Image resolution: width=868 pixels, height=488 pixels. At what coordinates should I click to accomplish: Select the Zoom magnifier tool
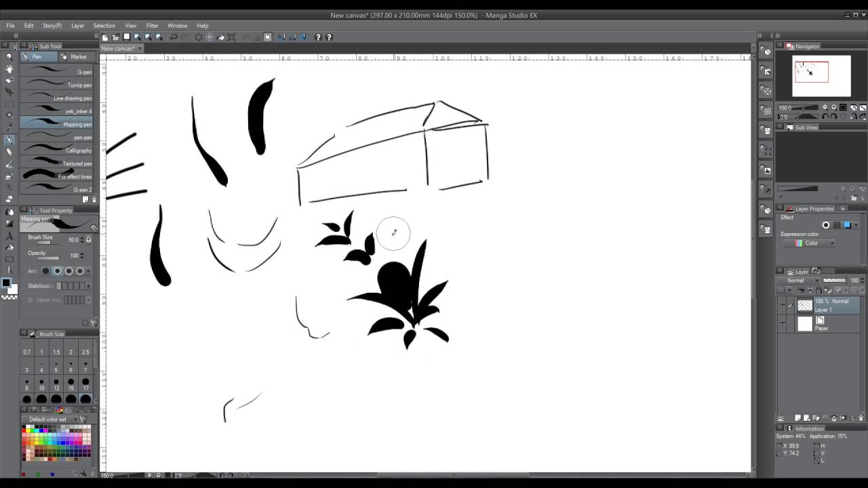click(x=9, y=57)
